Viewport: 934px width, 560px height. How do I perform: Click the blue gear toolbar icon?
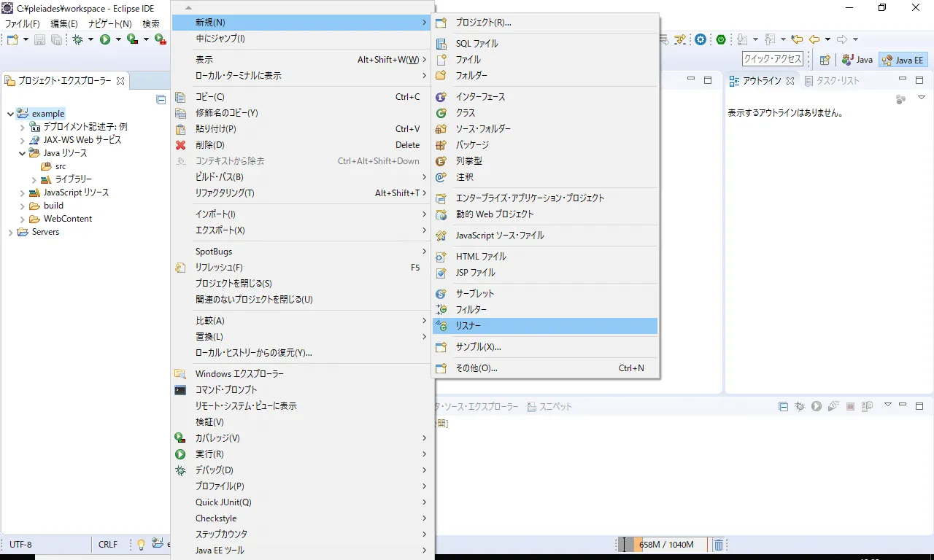coord(700,39)
